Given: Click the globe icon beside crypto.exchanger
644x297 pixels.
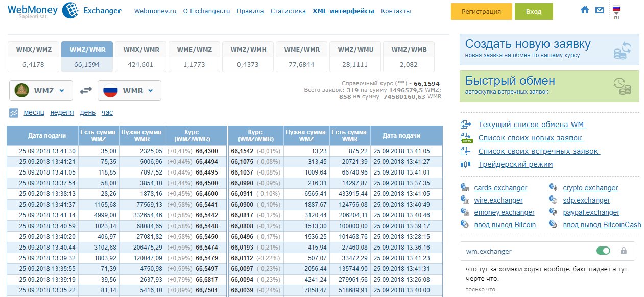Looking at the screenshot, I should tap(554, 188).
